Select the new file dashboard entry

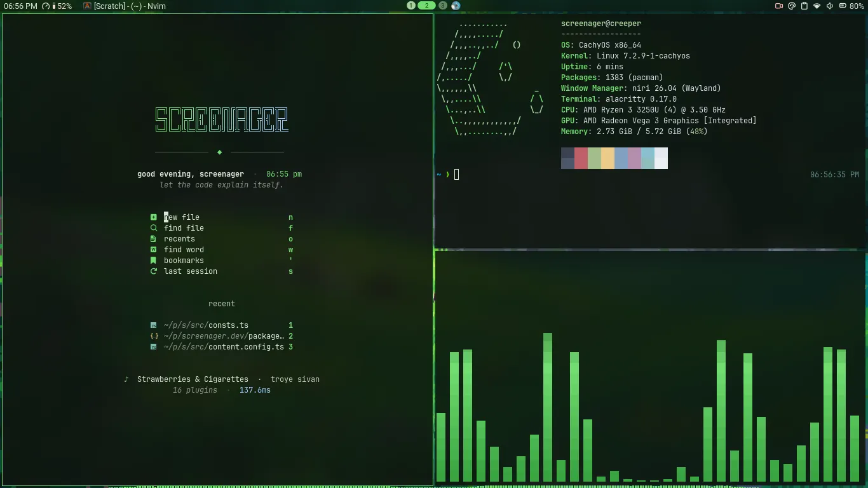click(x=222, y=217)
